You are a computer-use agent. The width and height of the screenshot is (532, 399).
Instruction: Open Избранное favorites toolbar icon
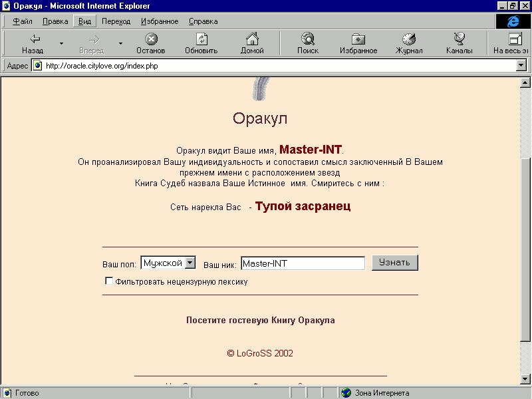click(358, 40)
